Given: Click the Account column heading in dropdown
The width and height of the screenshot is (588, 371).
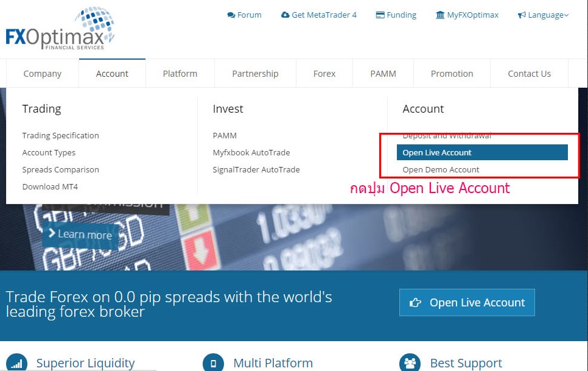Looking at the screenshot, I should click(423, 109).
